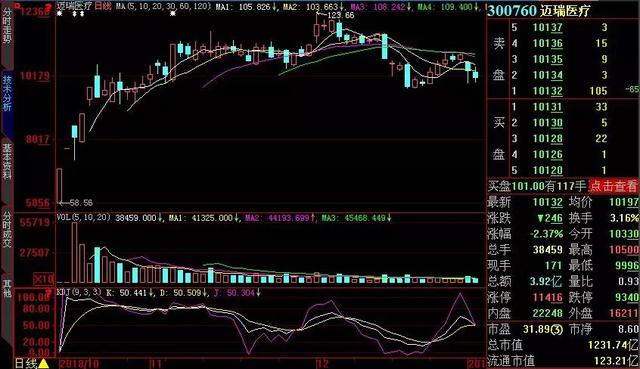Select the 其他 side tab
Screen dimensions: 640x369
7,287
